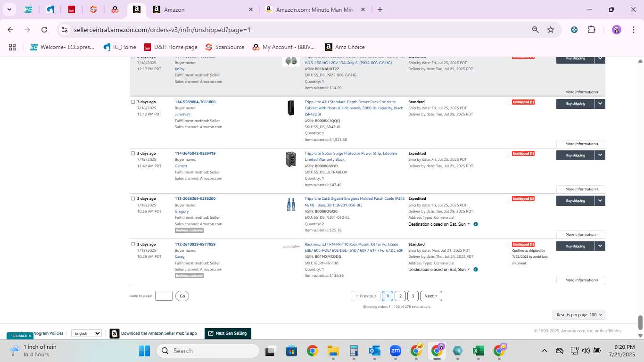This screenshot has width=644, height=362.
Task: Click the server rack cabinet product thumbnail
Action: (x=291, y=108)
